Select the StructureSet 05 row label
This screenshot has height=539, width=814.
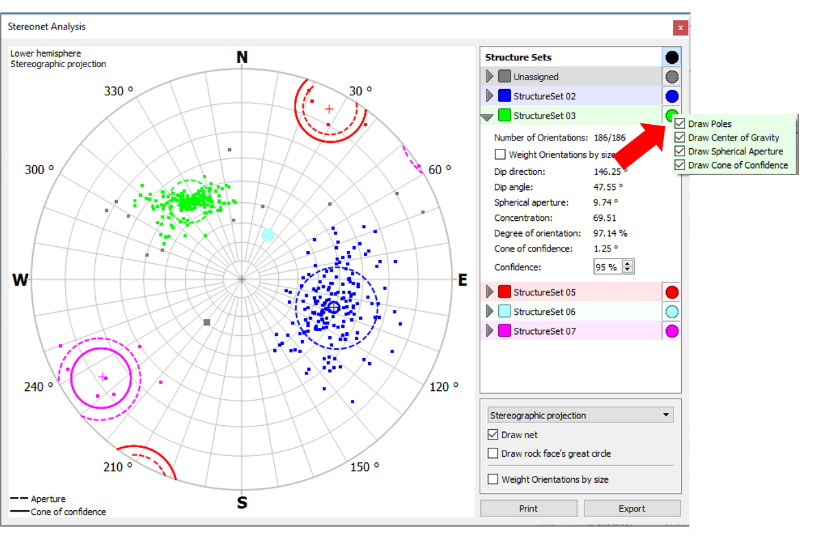545,292
